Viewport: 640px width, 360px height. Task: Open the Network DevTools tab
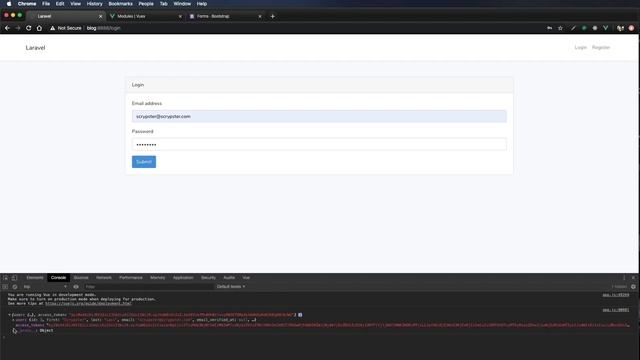(104, 278)
